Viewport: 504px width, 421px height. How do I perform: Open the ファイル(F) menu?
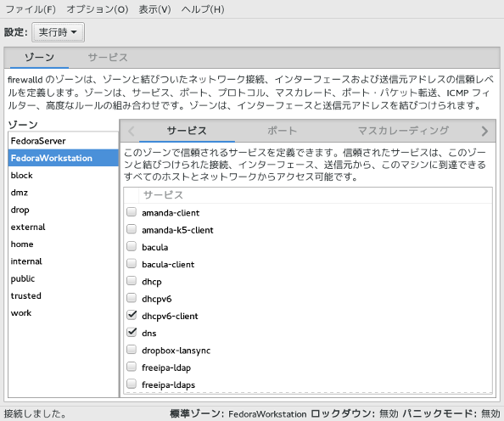(31, 9)
